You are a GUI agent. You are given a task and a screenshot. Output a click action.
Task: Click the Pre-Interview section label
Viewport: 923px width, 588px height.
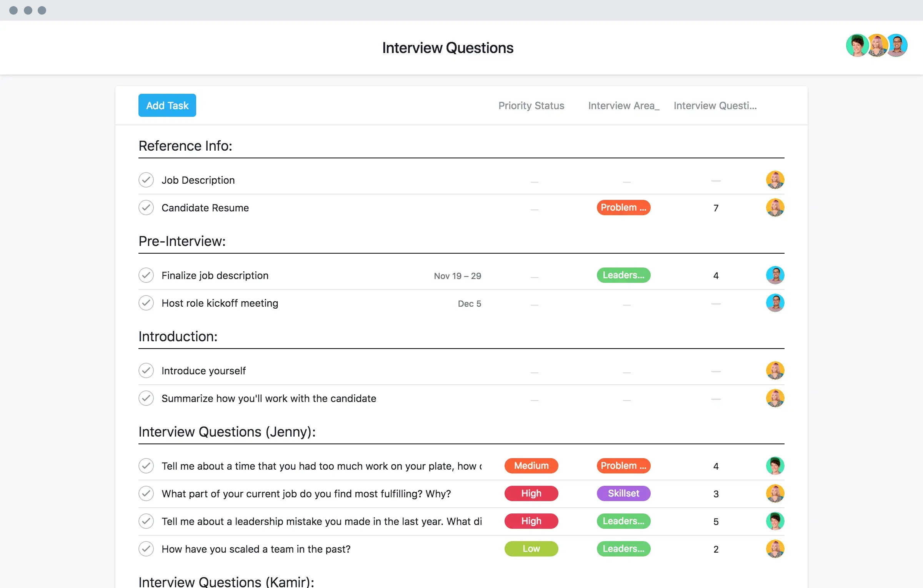click(x=182, y=241)
